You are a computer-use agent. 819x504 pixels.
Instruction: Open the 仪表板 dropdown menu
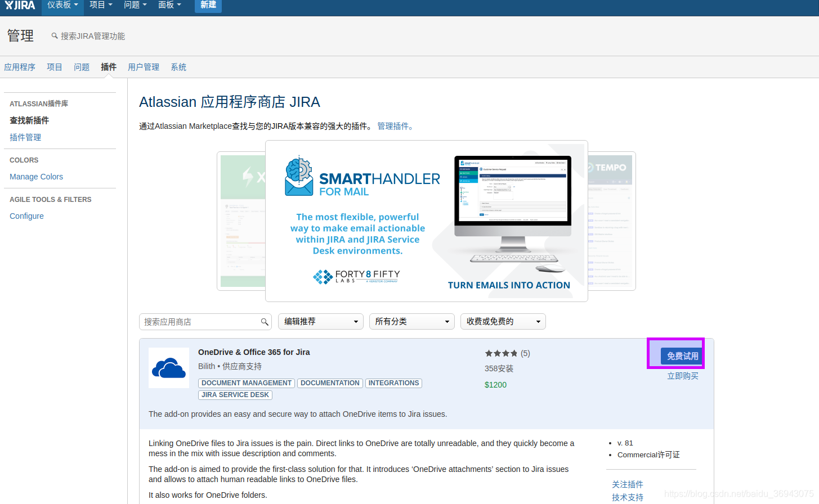point(62,5)
